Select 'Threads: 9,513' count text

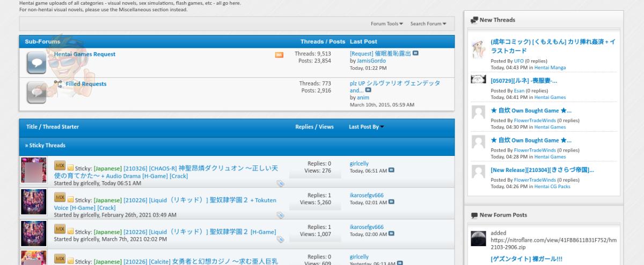[x=313, y=54]
